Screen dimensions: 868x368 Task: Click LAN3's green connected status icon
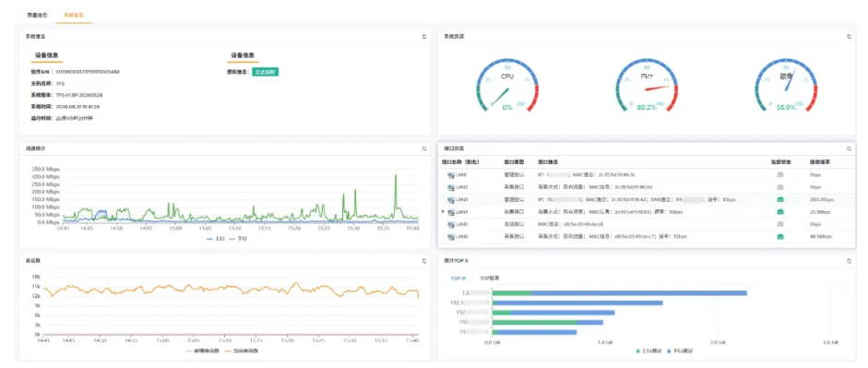[x=780, y=199]
